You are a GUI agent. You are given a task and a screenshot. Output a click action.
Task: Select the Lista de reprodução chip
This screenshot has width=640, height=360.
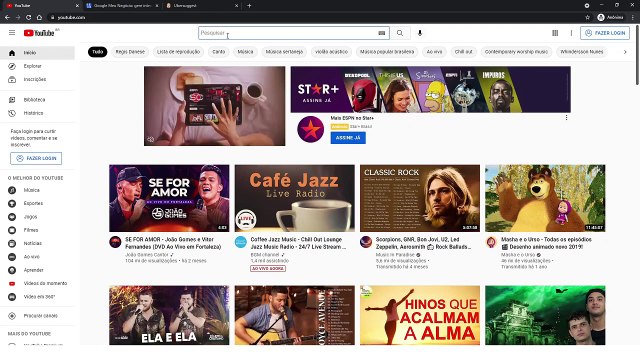coord(178,52)
